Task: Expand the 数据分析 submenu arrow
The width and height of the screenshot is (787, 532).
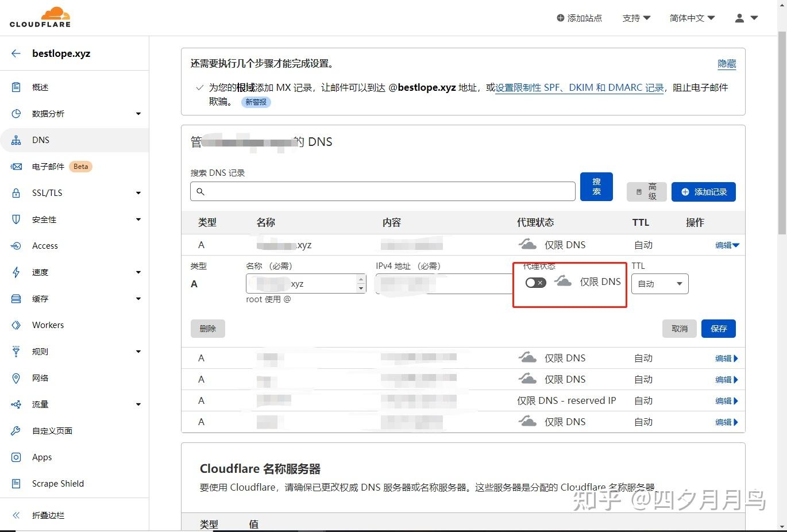Action: [138, 114]
